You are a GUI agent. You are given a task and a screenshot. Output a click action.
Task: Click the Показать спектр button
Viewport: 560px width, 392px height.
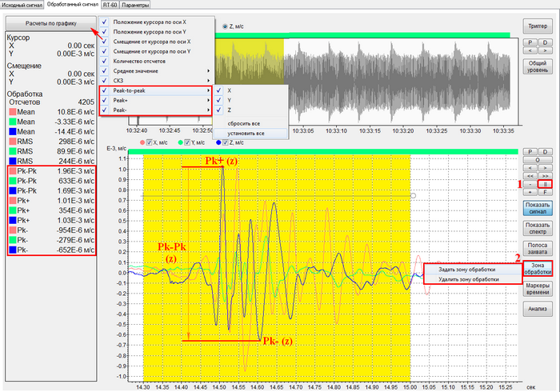536,228
